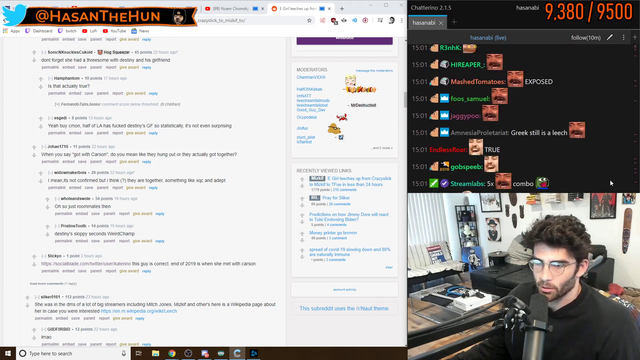Upvote wholeandswole's comment
The width and height of the screenshot is (640, 360).
click(47, 199)
